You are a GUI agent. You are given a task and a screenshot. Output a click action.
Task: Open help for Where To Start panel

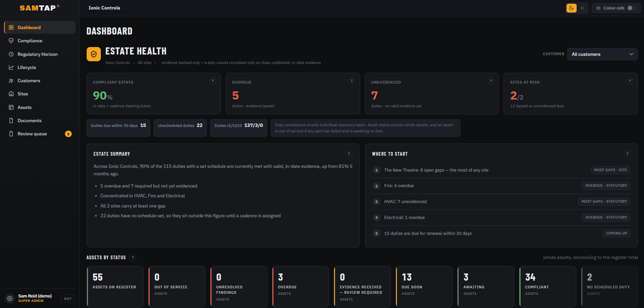(x=627, y=154)
